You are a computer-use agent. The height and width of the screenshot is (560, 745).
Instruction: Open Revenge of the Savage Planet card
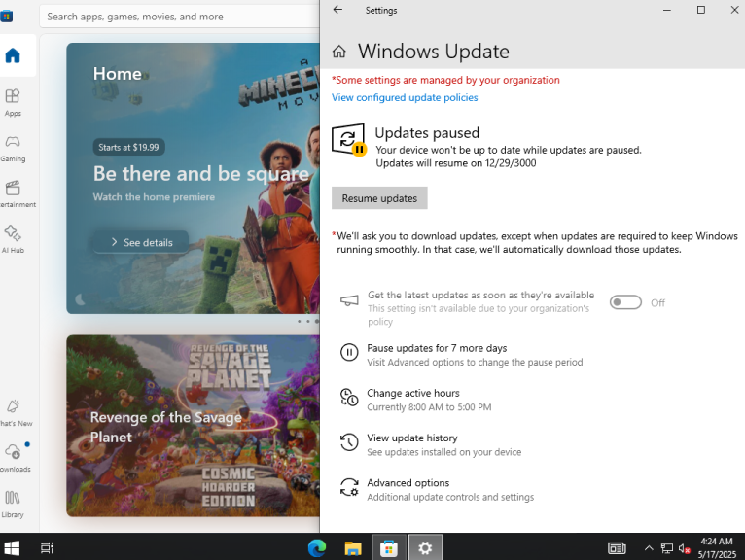point(193,426)
